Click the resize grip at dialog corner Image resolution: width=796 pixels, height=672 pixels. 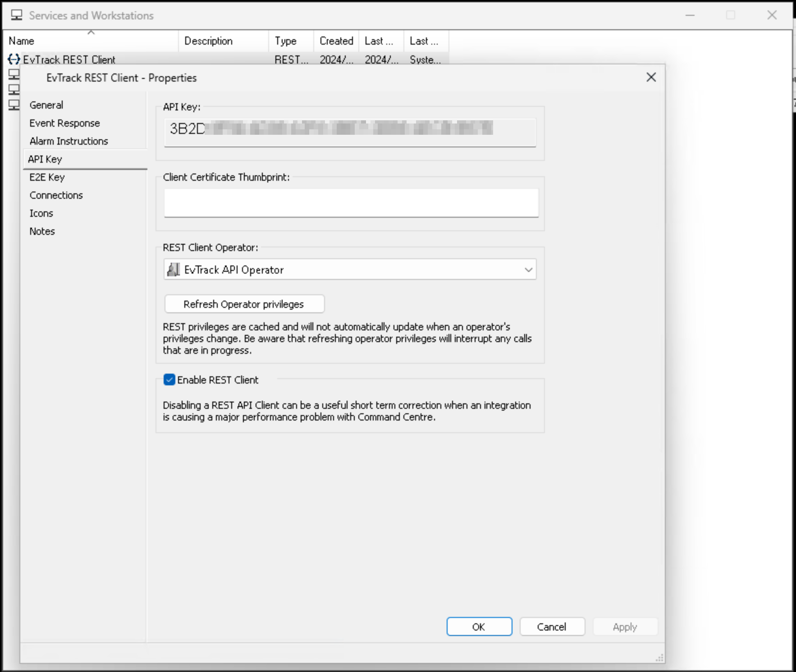coord(659,658)
